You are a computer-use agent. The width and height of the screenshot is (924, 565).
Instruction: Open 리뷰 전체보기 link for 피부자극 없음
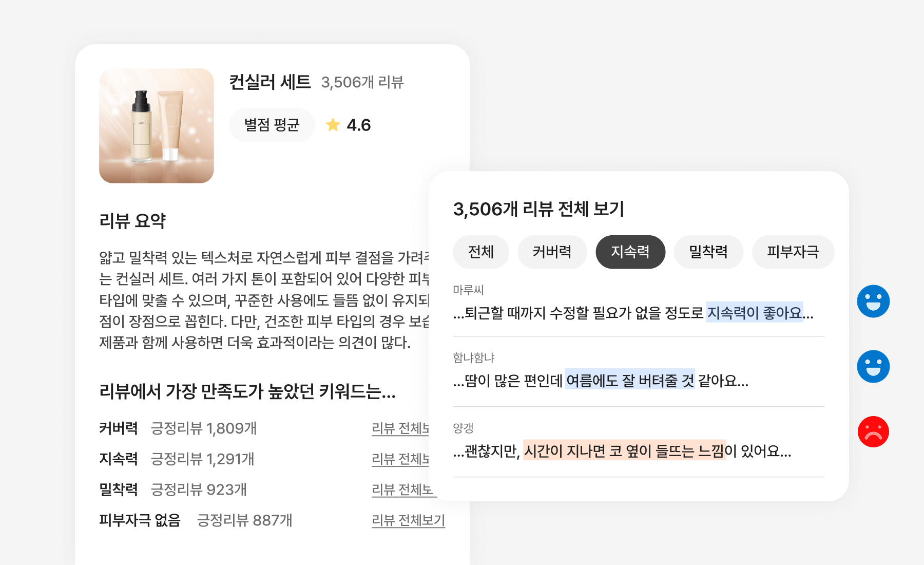point(408,520)
